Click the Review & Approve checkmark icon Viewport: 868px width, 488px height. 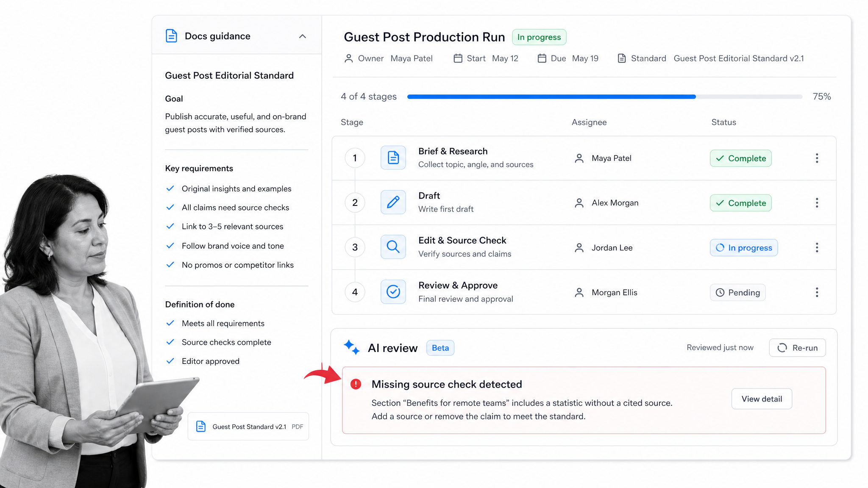393,291
